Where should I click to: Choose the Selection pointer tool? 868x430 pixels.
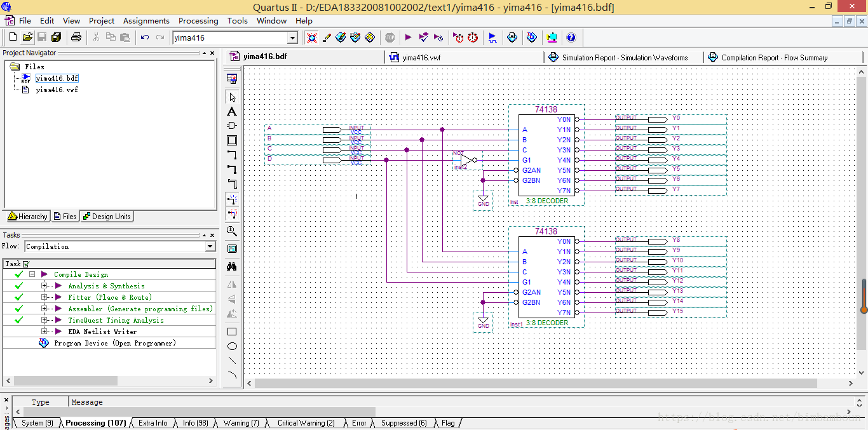pos(232,97)
